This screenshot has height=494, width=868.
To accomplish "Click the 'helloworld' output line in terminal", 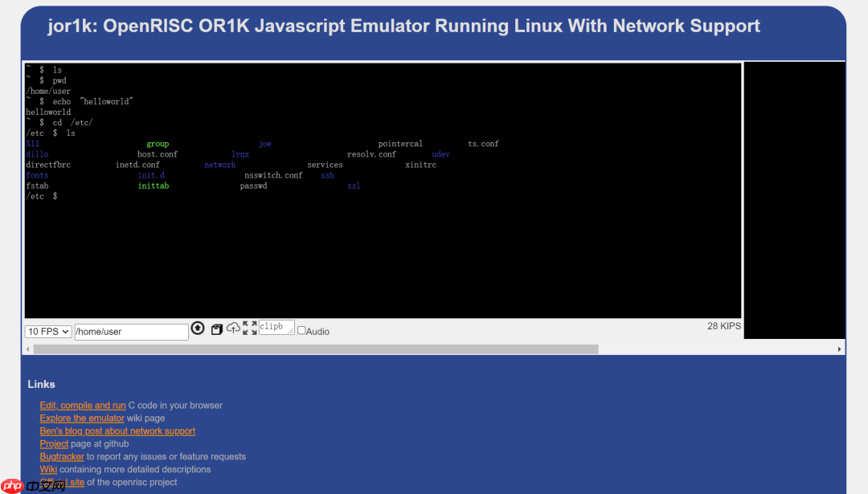I will coord(48,112).
